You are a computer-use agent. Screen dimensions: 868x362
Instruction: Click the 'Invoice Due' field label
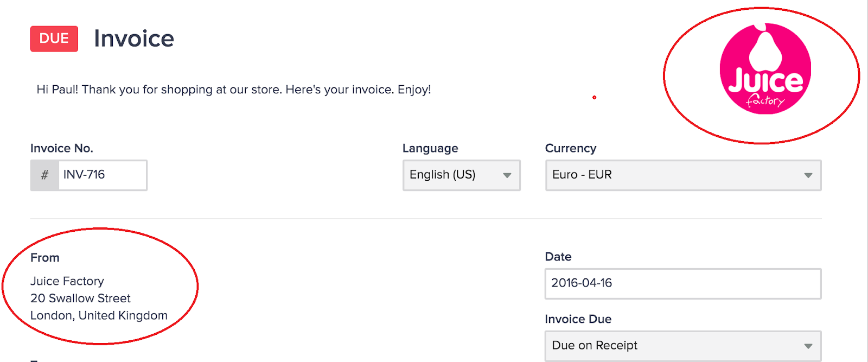coord(578,319)
